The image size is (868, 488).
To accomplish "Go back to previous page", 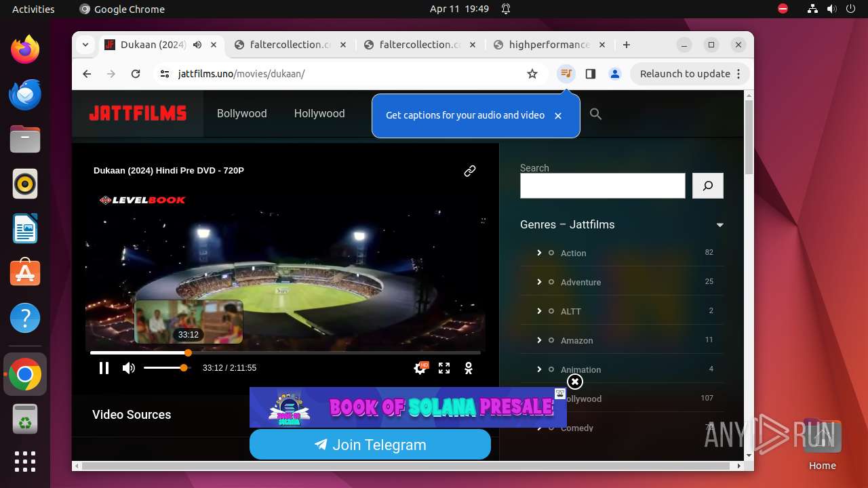I will [87, 74].
